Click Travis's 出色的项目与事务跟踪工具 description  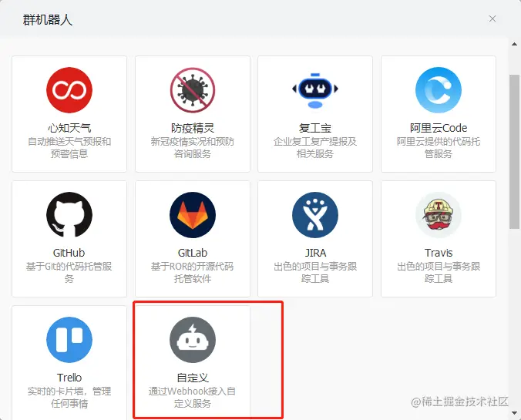point(439,273)
